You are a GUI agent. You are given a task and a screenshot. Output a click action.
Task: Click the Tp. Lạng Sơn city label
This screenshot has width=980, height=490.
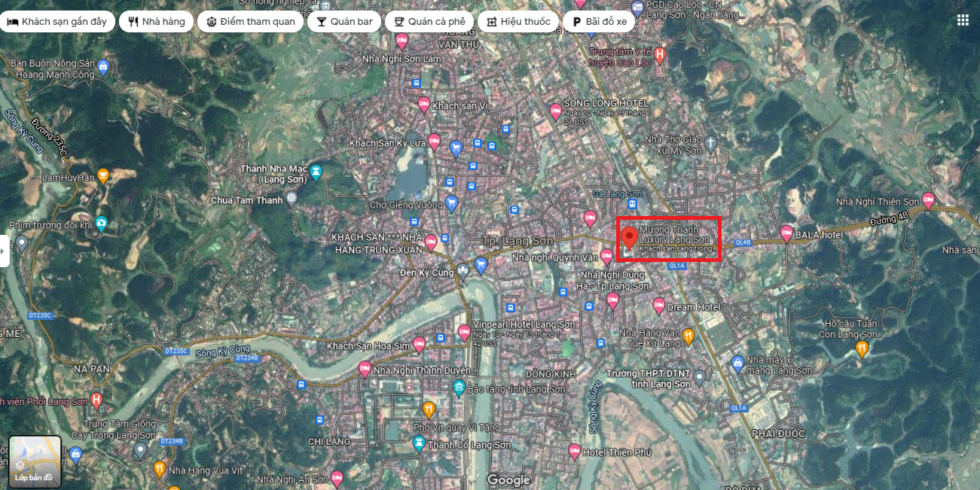517,241
